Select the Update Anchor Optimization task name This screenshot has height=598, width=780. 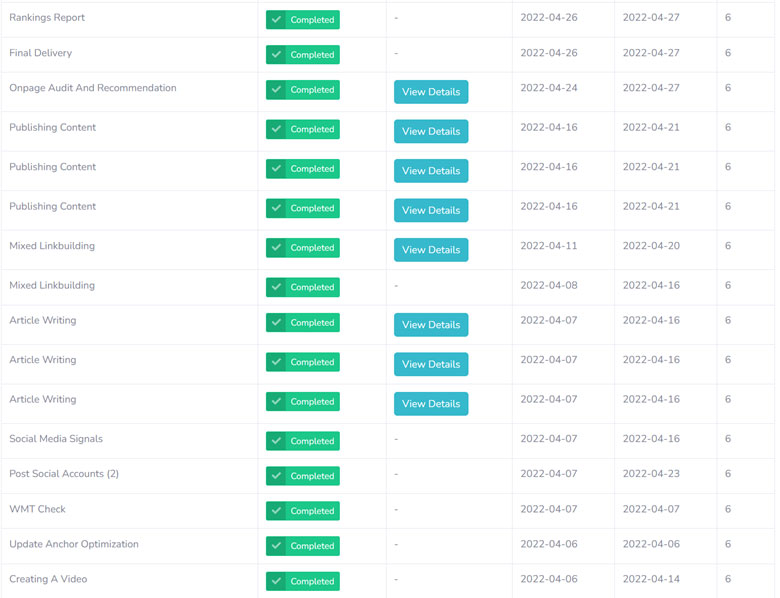pos(74,545)
